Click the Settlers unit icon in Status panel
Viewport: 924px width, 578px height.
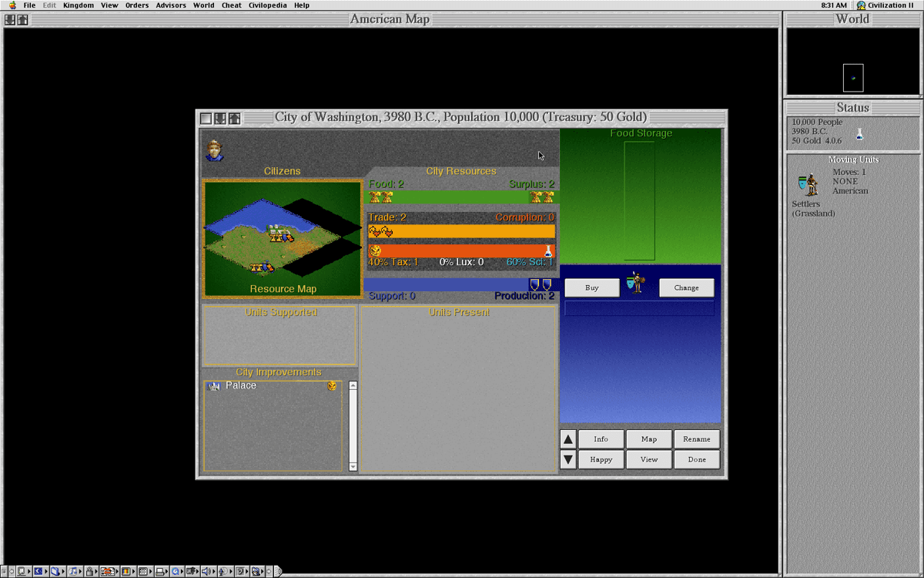coord(808,186)
